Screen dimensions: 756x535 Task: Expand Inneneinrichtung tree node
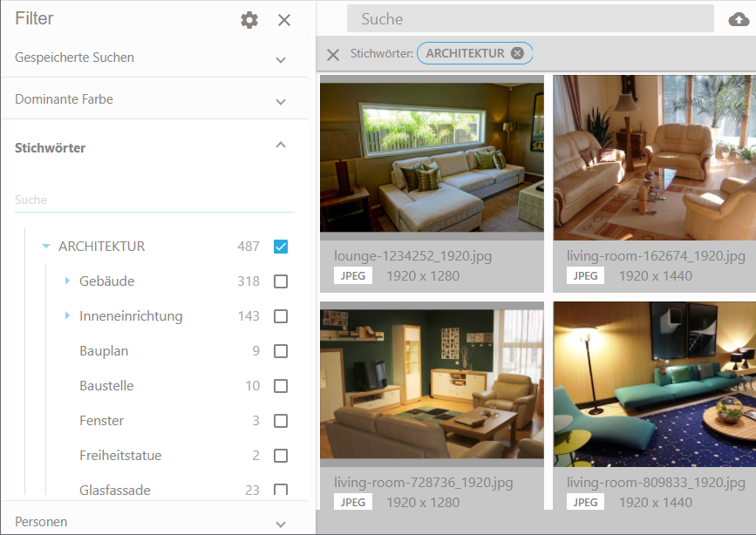(67, 315)
